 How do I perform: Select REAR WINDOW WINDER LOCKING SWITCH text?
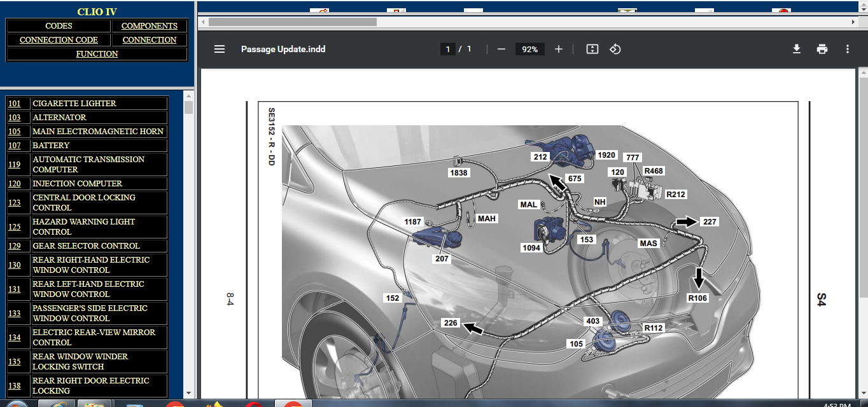[x=80, y=361]
